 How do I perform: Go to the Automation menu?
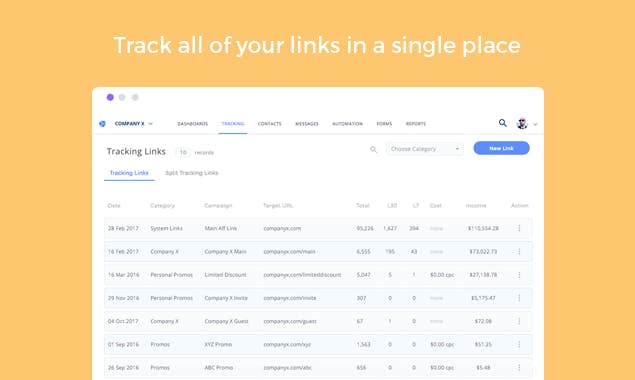point(347,124)
